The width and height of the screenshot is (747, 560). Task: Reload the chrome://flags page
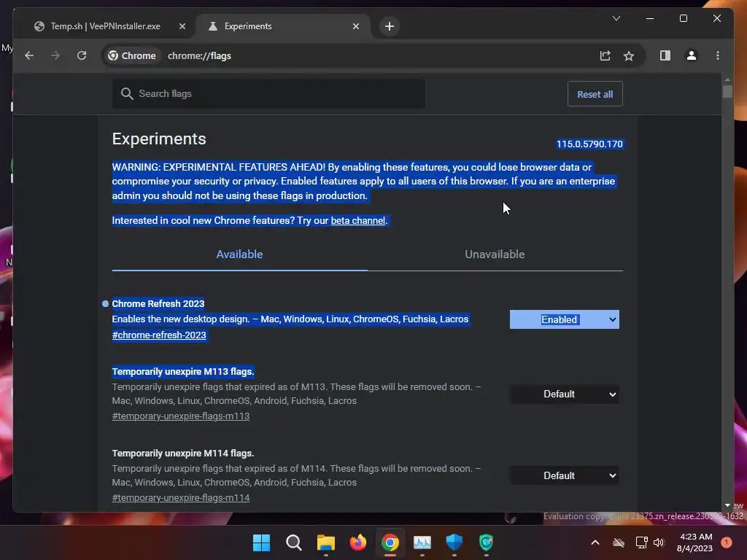coord(82,55)
